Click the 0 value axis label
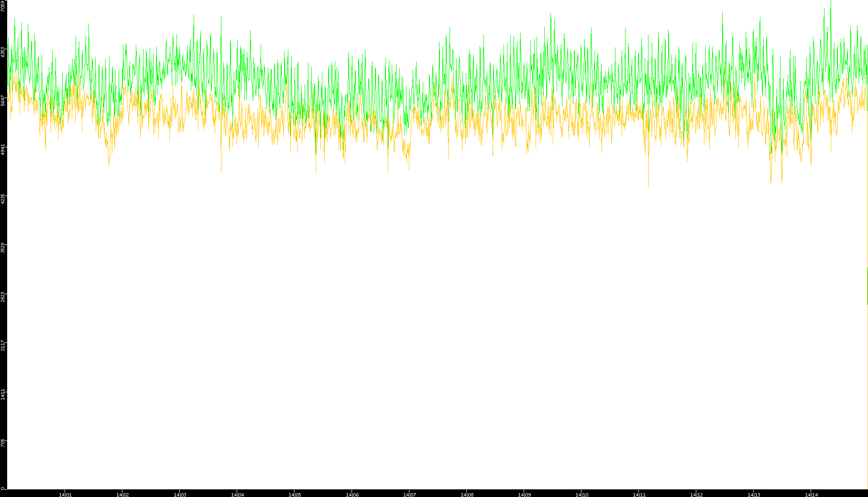868x497 pixels. tap(3, 488)
